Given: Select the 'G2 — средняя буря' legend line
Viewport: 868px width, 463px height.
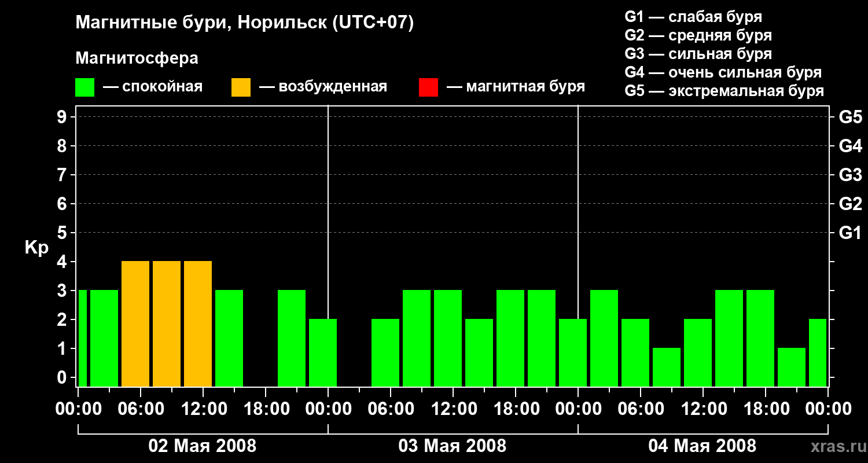Looking at the screenshot, I should click(x=698, y=35).
